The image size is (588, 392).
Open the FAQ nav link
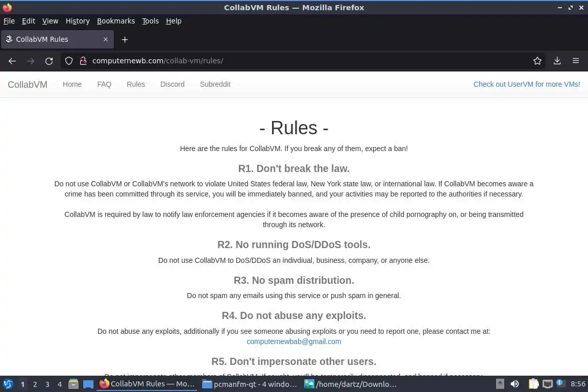pyautogui.click(x=104, y=84)
